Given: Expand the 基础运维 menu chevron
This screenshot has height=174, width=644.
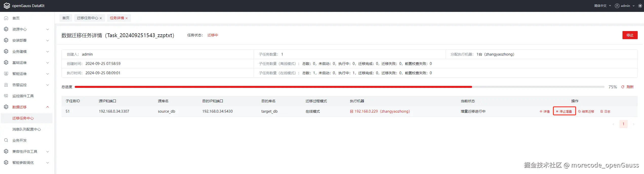Looking at the screenshot, I should [x=48, y=63].
